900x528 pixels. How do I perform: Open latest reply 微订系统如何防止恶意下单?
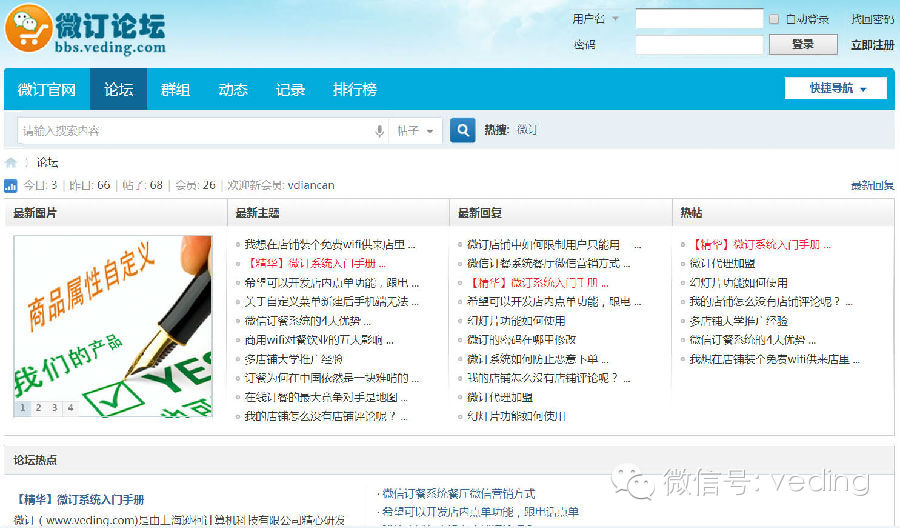(x=537, y=359)
